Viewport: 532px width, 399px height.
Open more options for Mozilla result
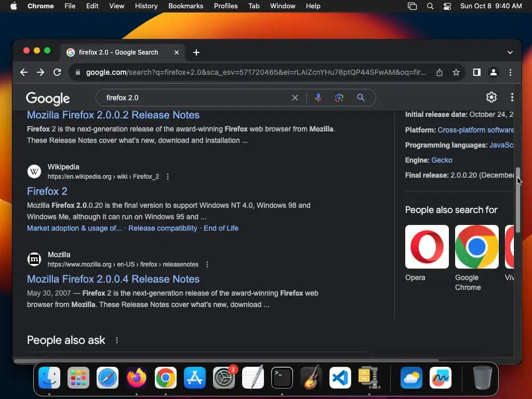point(207,264)
